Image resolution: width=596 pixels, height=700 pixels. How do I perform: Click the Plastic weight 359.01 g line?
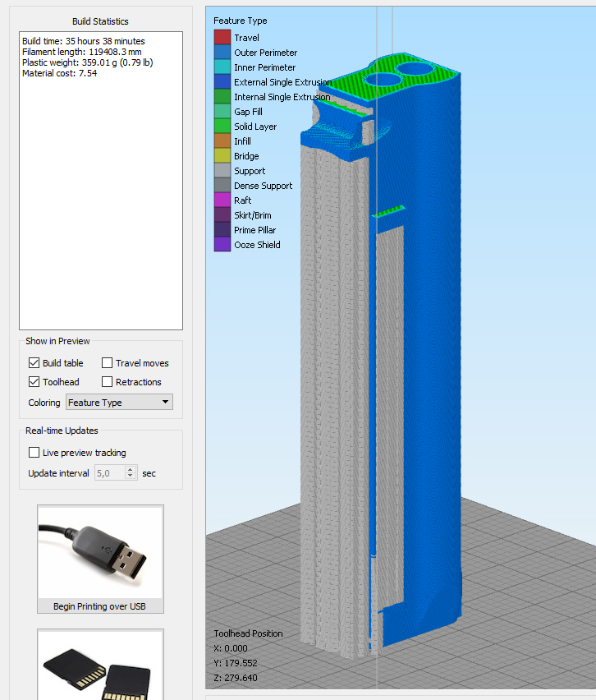(x=88, y=62)
